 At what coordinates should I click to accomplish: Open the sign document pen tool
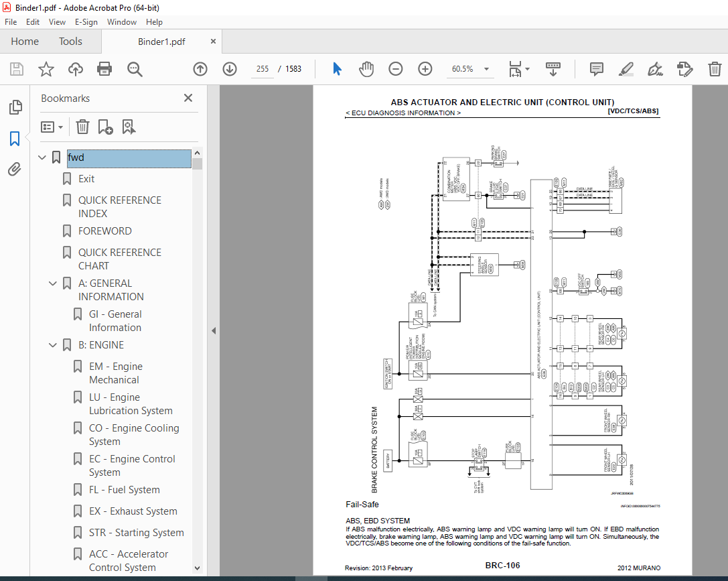pyautogui.click(x=655, y=69)
